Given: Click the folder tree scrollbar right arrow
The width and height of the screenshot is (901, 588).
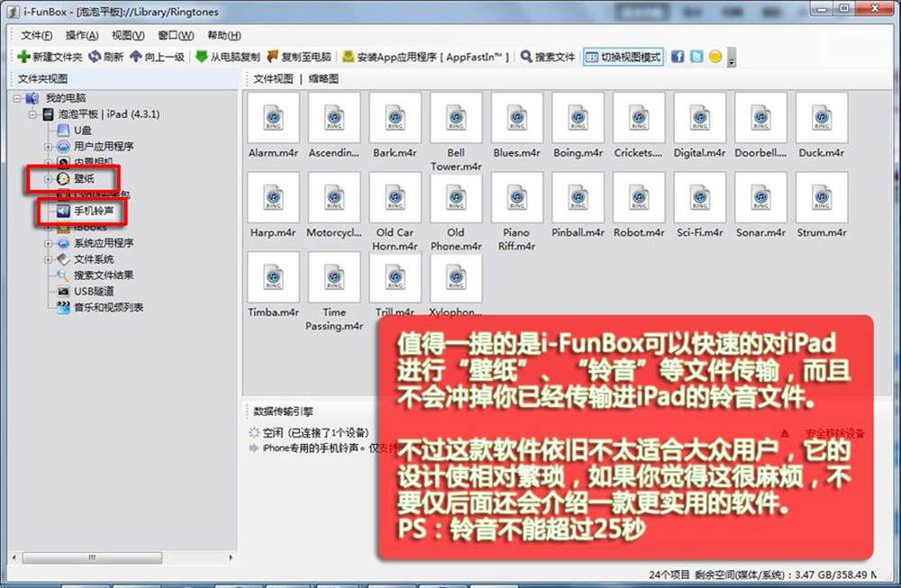Looking at the screenshot, I should [x=231, y=557].
